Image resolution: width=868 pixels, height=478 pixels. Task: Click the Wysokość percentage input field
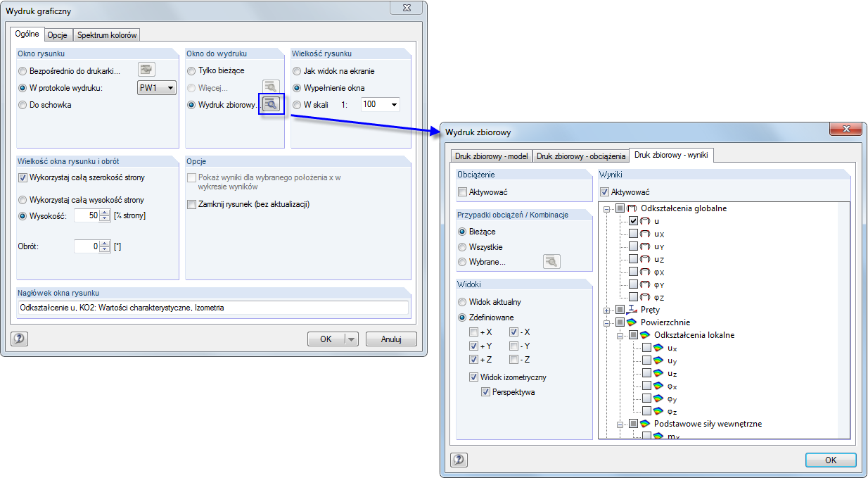(87, 215)
